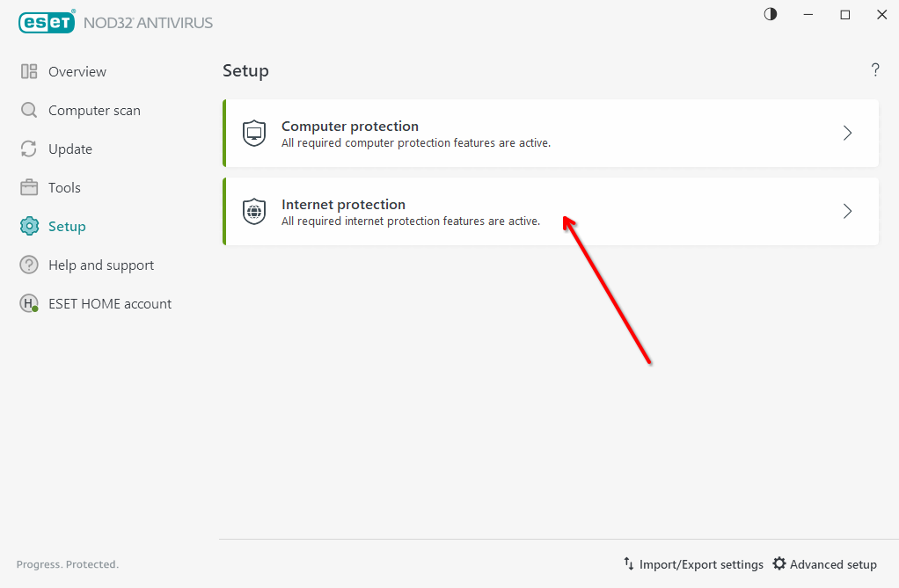Click the Help and support question icon
The image size is (899, 588).
tap(29, 265)
